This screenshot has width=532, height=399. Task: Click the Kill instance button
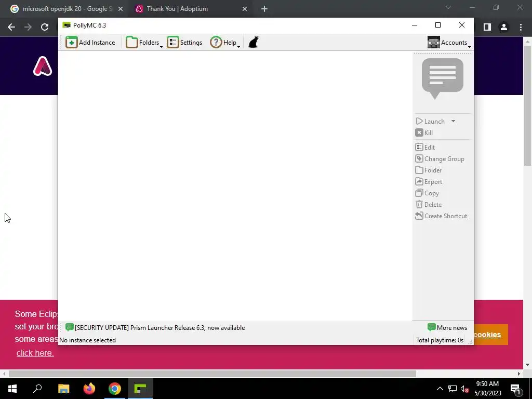click(424, 132)
